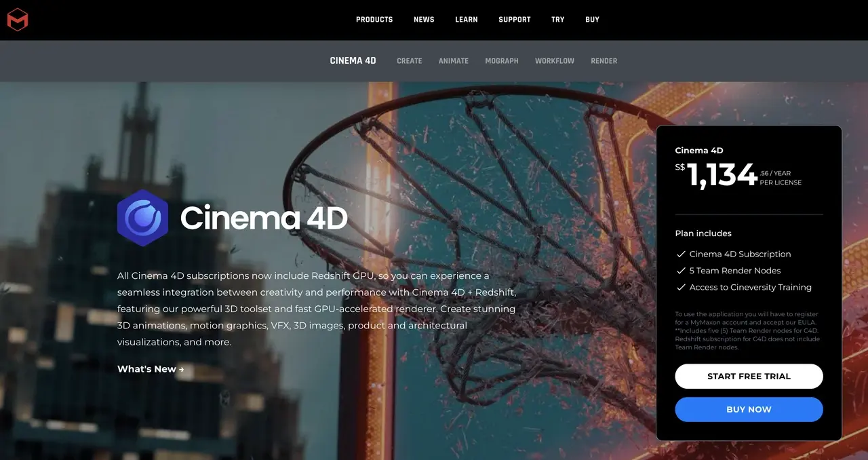Click the Cinema 4D hexagon logo
Image resolution: width=868 pixels, height=460 pixels.
pos(142,218)
